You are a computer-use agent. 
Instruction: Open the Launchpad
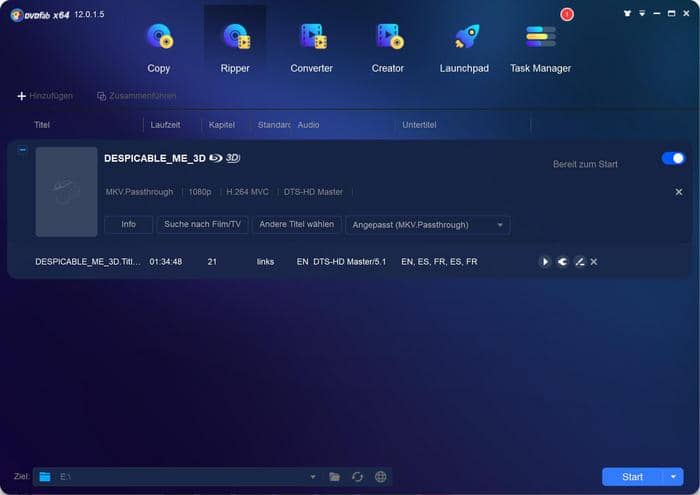464,48
